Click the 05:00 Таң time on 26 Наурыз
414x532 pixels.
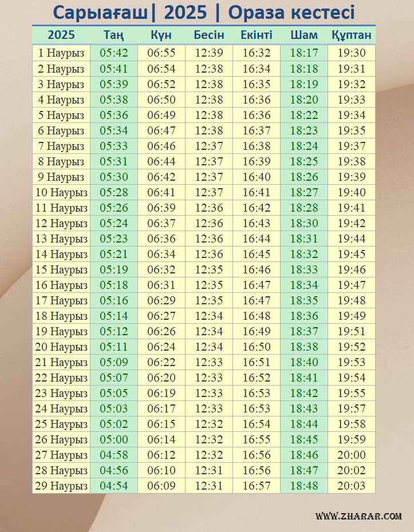113,439
